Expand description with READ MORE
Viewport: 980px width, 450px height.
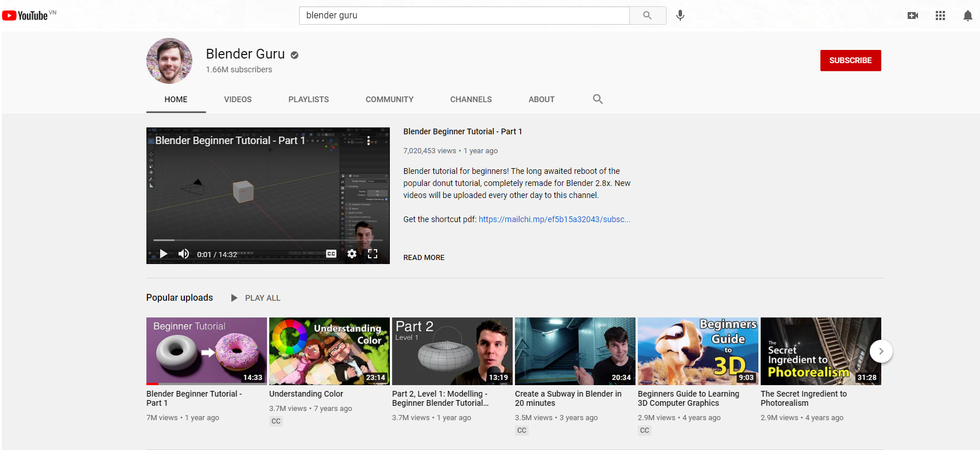point(424,258)
